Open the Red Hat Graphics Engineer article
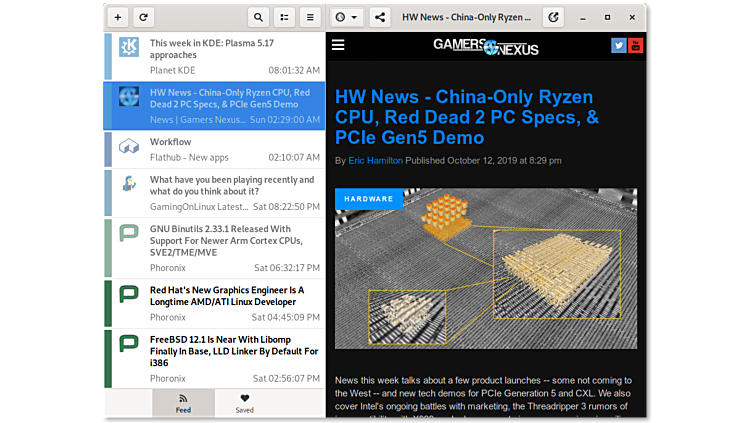 coord(215,302)
